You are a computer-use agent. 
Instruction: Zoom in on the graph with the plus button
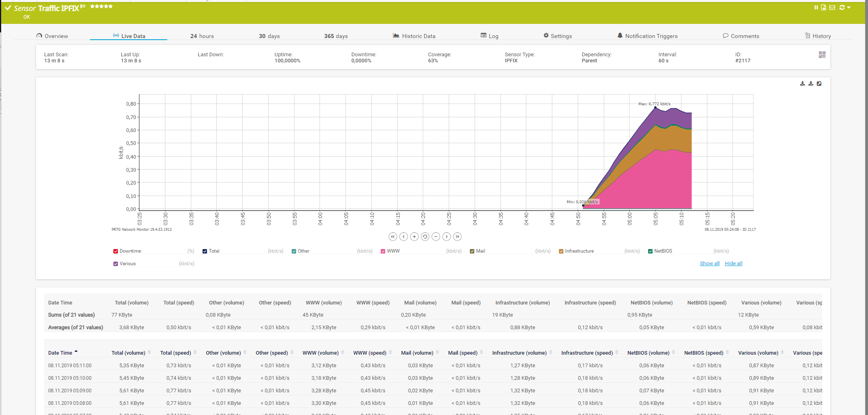414,236
